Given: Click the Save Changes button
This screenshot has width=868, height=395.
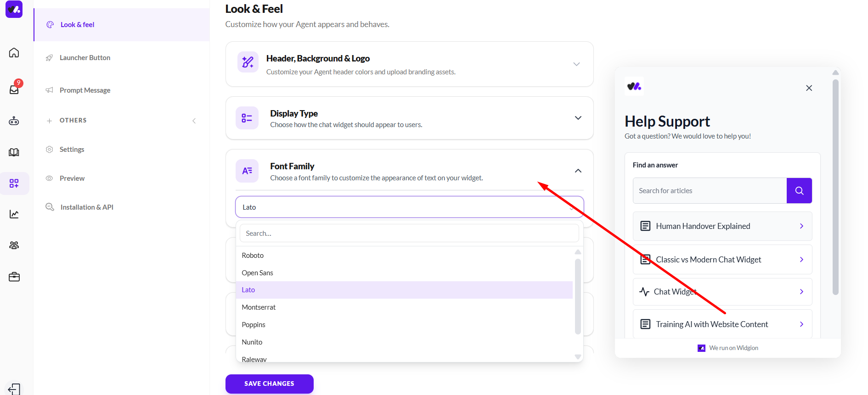Looking at the screenshot, I should (x=269, y=384).
